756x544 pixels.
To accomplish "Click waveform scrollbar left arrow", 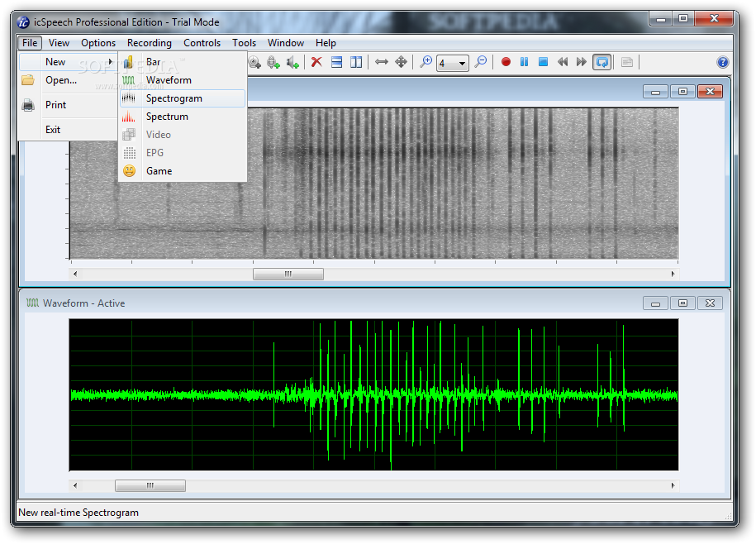I will click(x=74, y=485).
